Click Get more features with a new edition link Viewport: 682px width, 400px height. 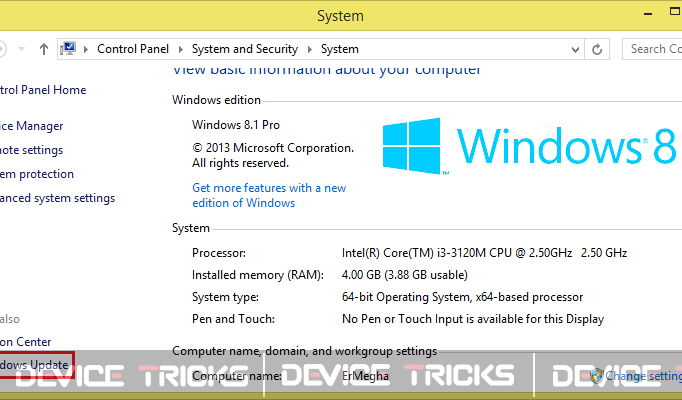(269, 195)
